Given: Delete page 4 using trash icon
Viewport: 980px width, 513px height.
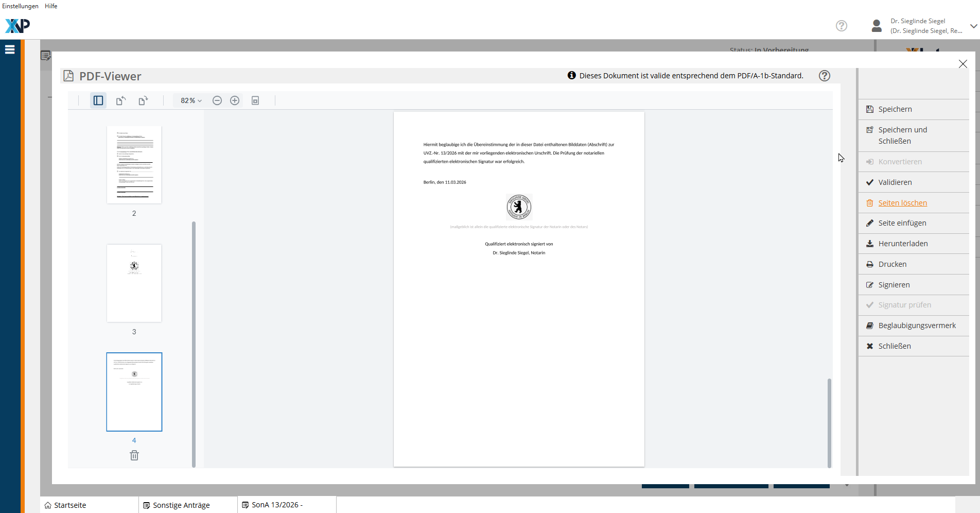Looking at the screenshot, I should click(x=134, y=455).
